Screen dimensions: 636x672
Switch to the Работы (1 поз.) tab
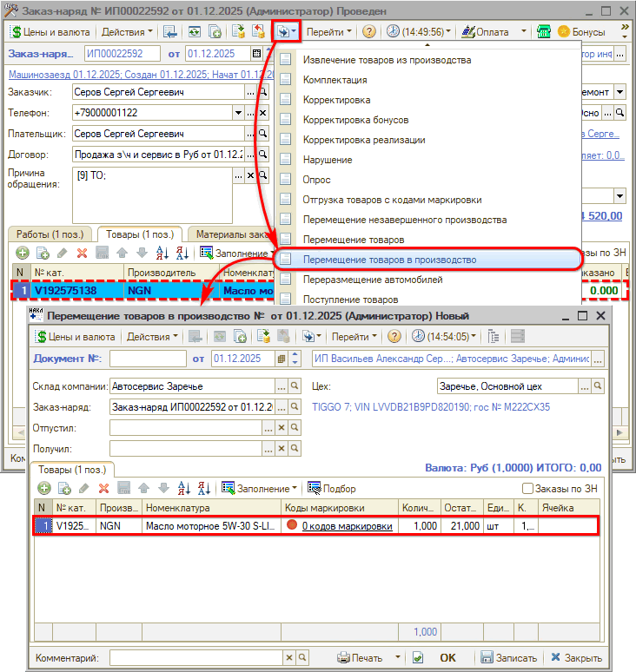[50, 234]
